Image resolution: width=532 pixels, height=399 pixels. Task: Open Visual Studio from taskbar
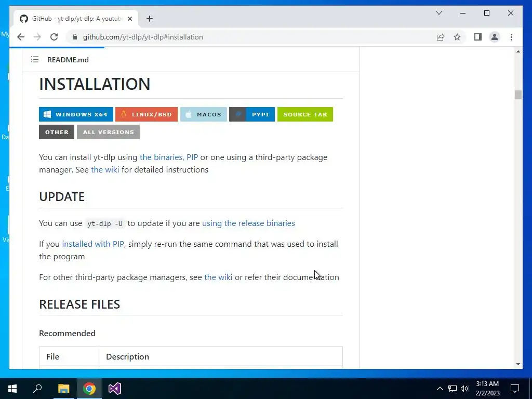(115, 389)
